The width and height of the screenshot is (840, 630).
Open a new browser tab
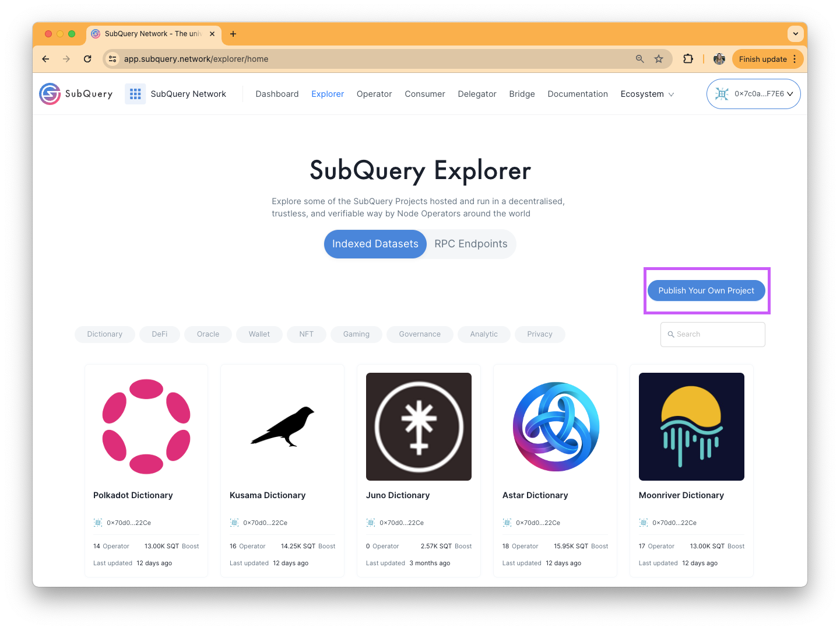point(233,34)
